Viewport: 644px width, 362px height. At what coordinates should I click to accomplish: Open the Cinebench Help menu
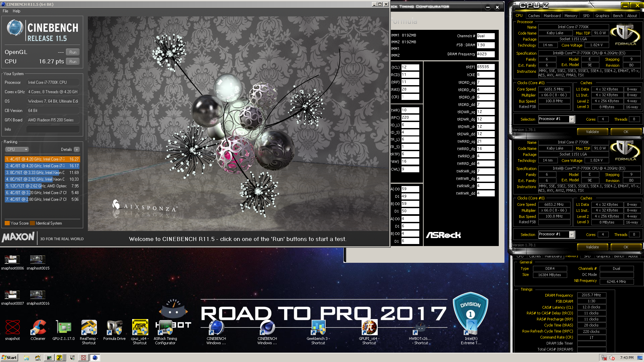[16, 11]
